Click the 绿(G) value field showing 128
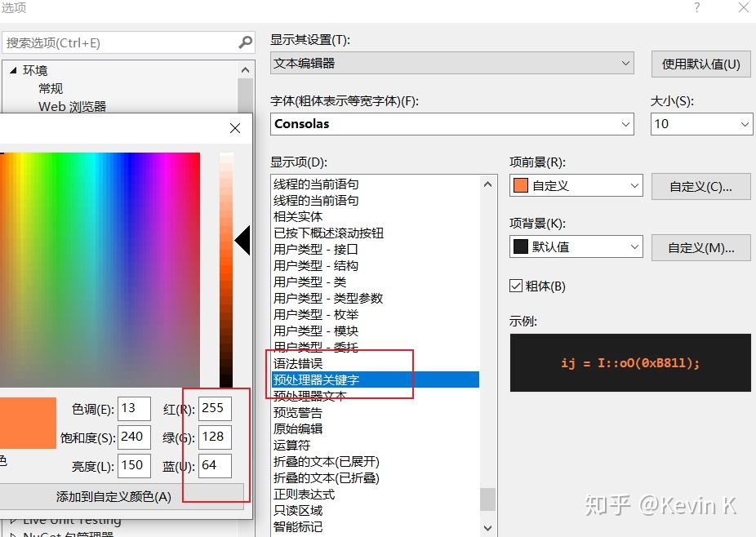The height and width of the screenshot is (537, 756). pos(215,437)
